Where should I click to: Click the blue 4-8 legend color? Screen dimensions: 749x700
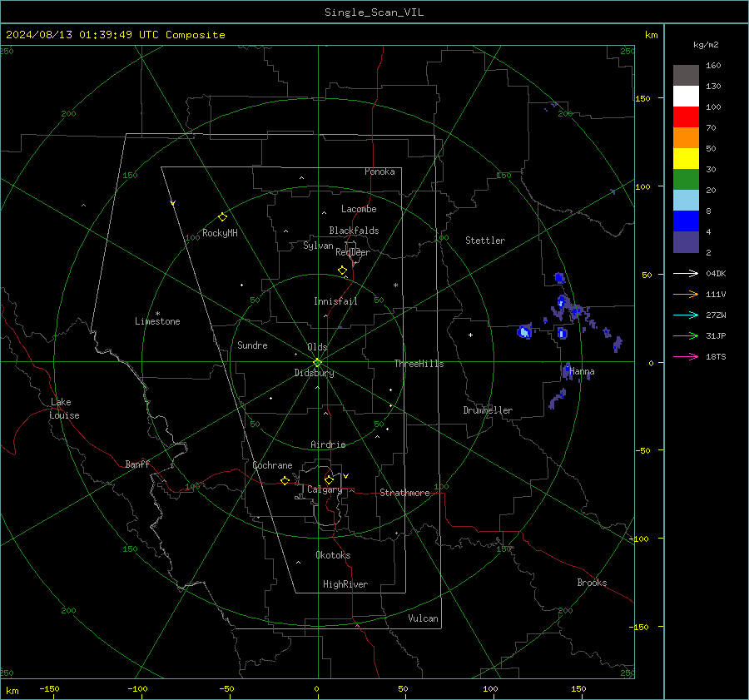coord(686,221)
